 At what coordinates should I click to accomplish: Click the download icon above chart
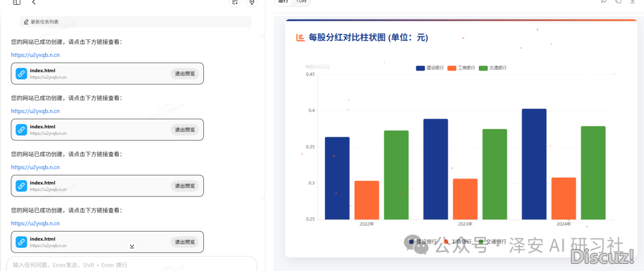[x=632, y=2]
